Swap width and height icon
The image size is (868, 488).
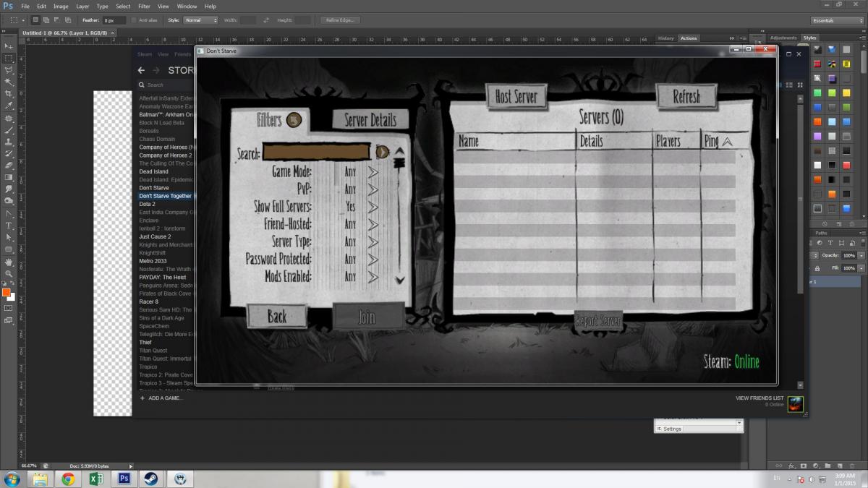266,20
